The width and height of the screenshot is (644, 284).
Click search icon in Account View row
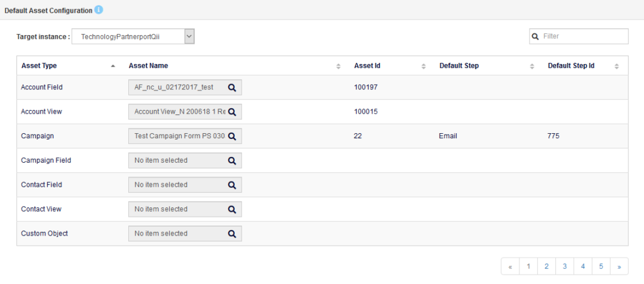(231, 112)
